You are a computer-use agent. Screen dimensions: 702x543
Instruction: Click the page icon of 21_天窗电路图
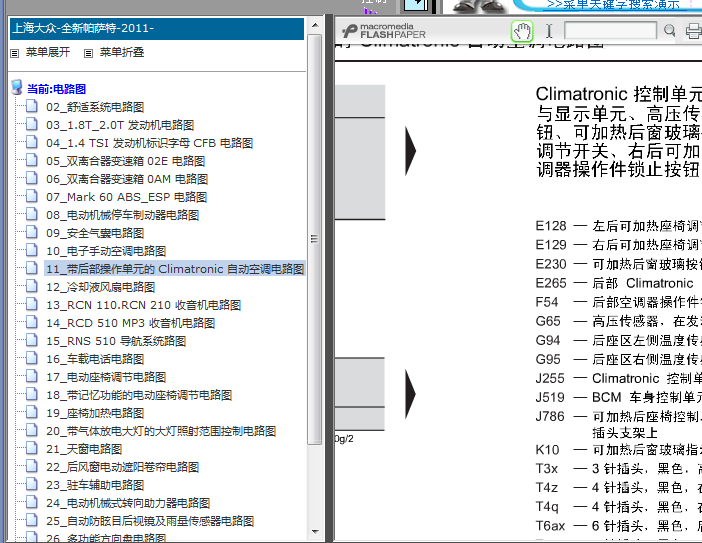point(32,448)
